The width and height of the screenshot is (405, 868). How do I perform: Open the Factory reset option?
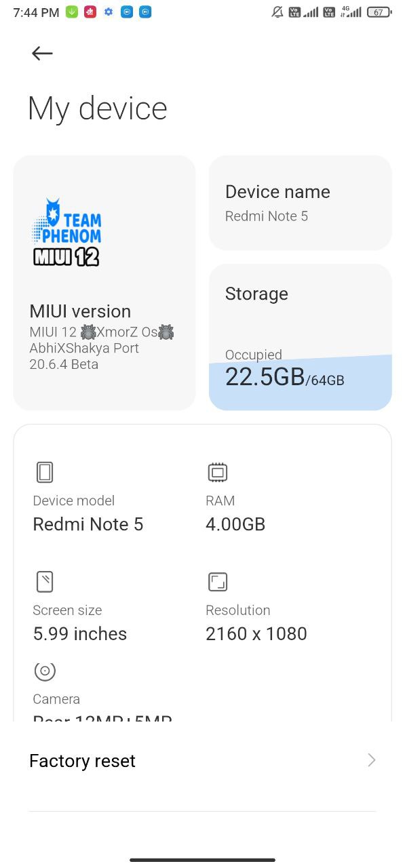click(x=202, y=761)
